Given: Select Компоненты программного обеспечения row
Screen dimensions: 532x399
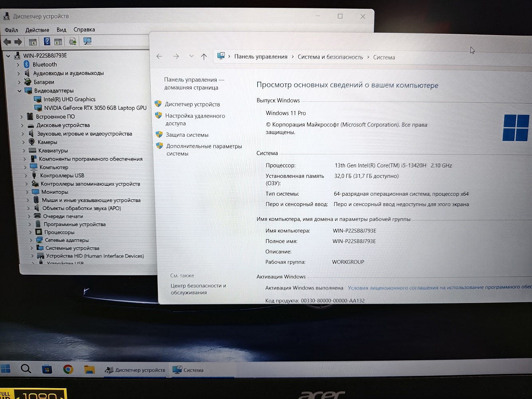Looking at the screenshot, I should coord(91,159).
